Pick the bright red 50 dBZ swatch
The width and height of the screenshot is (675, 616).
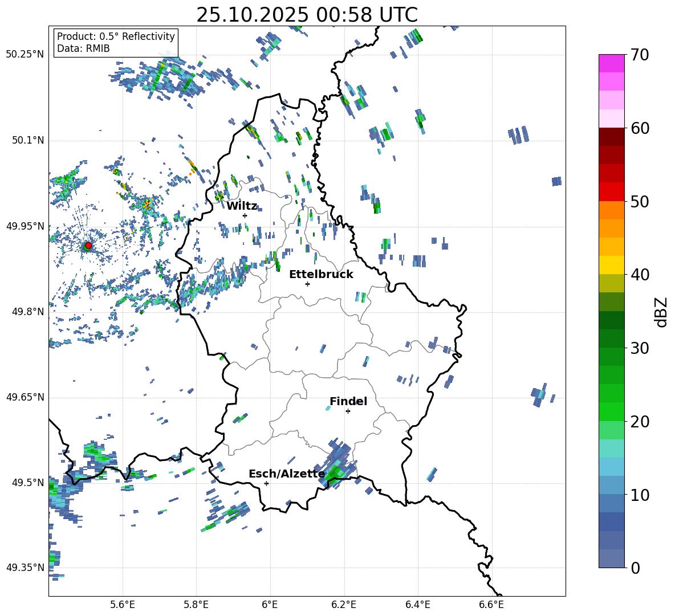point(612,191)
